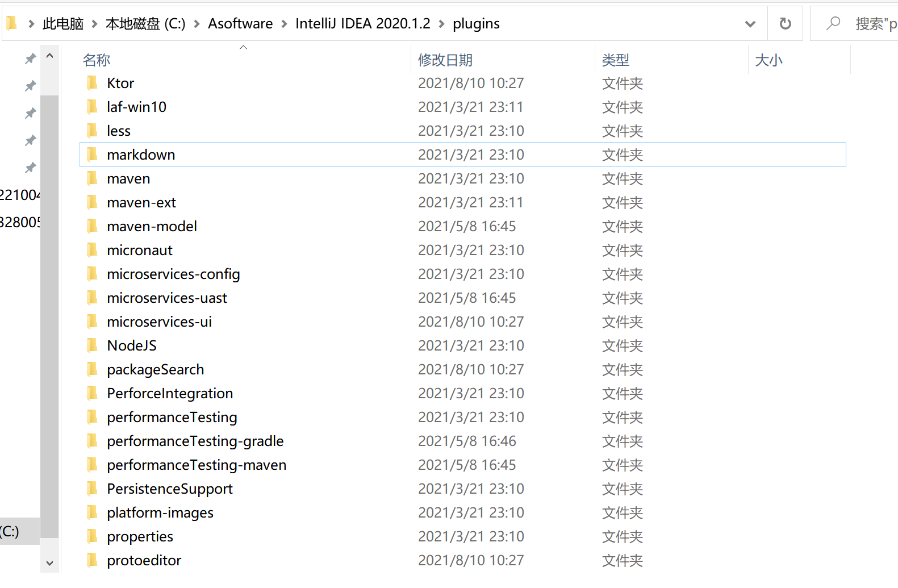
Task: Select the micronaut folder name
Action: pos(140,250)
